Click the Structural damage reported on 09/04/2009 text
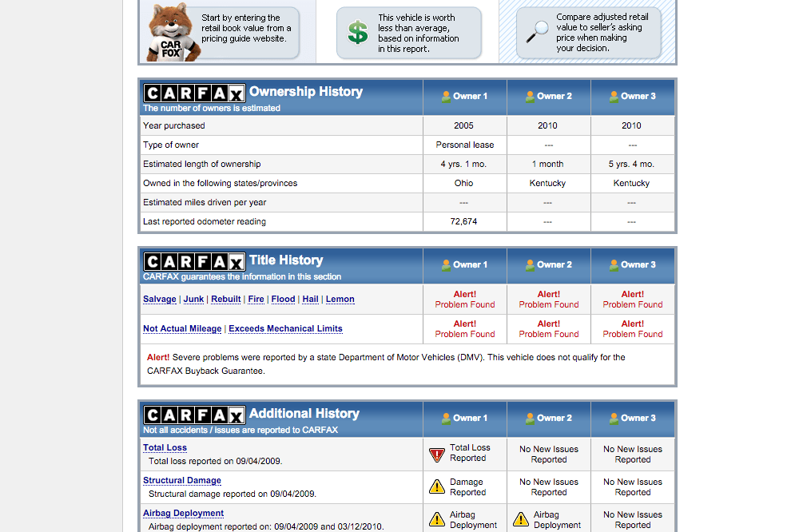The image size is (799, 532). (x=233, y=494)
